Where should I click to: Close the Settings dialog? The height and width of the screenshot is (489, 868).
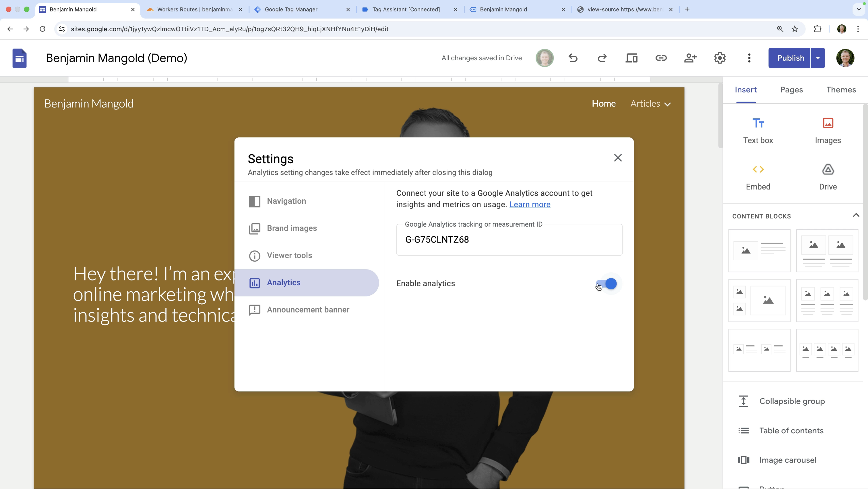[618, 158]
